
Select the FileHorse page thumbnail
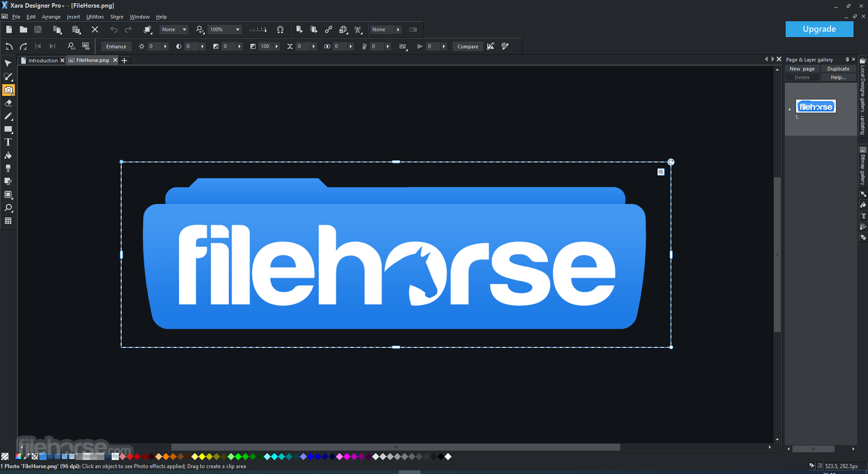(816, 106)
